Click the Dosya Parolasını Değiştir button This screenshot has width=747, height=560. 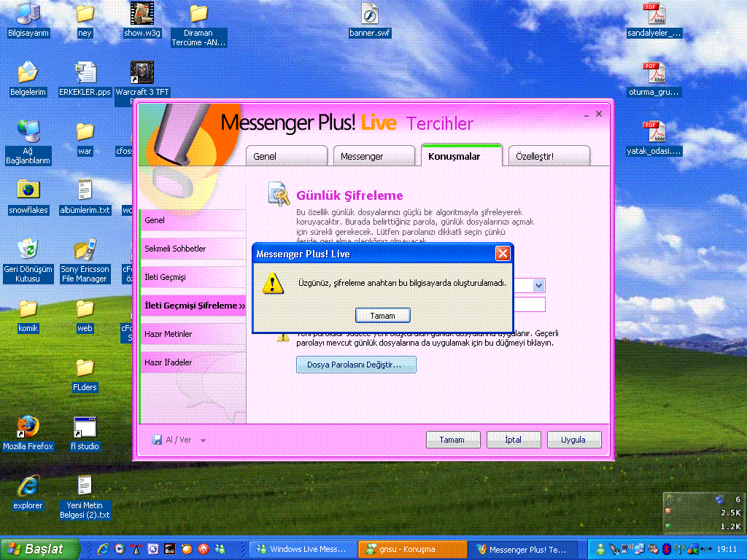[x=356, y=365]
